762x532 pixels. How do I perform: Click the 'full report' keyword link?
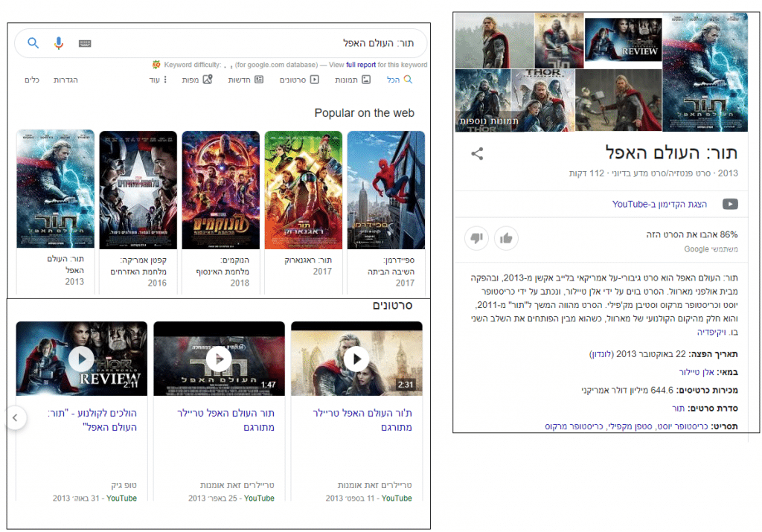(361, 65)
